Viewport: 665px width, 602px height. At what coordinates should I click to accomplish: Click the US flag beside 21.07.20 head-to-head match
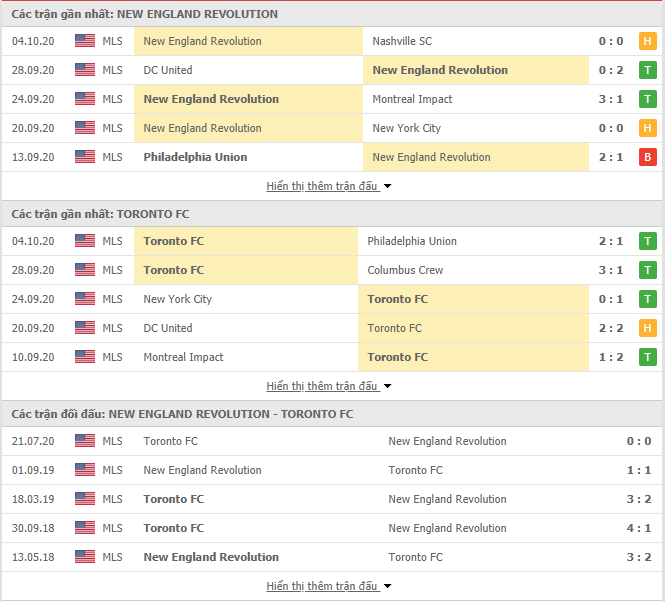pos(85,441)
